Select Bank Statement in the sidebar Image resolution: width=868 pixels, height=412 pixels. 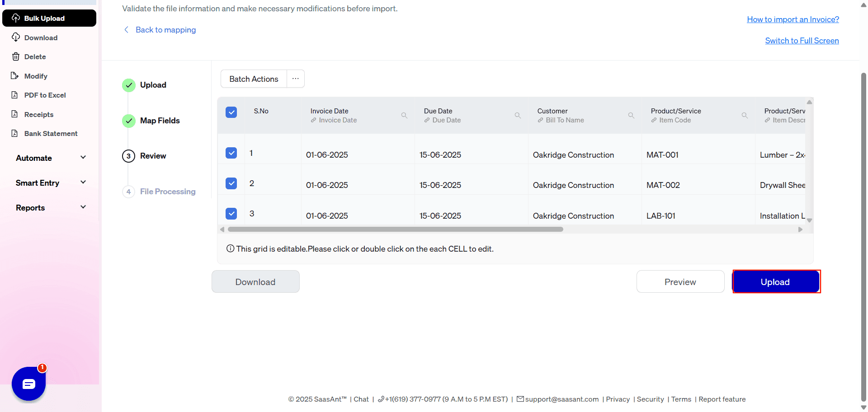pos(51,133)
